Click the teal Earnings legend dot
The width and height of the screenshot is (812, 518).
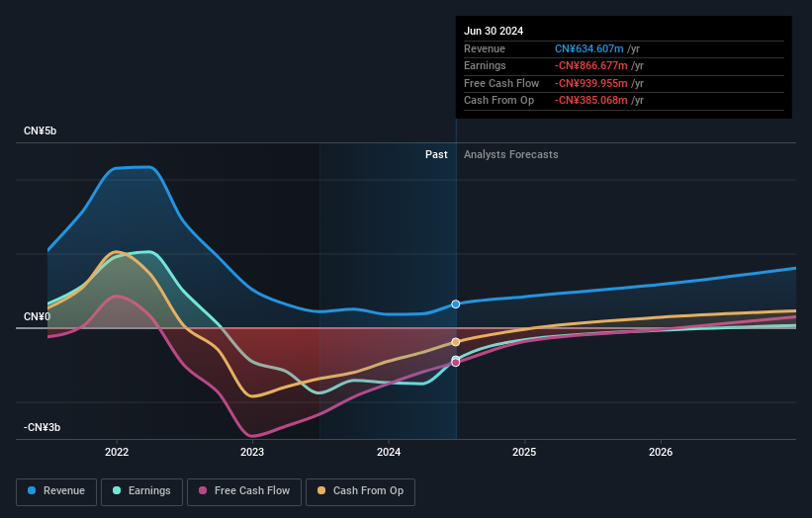(118, 490)
